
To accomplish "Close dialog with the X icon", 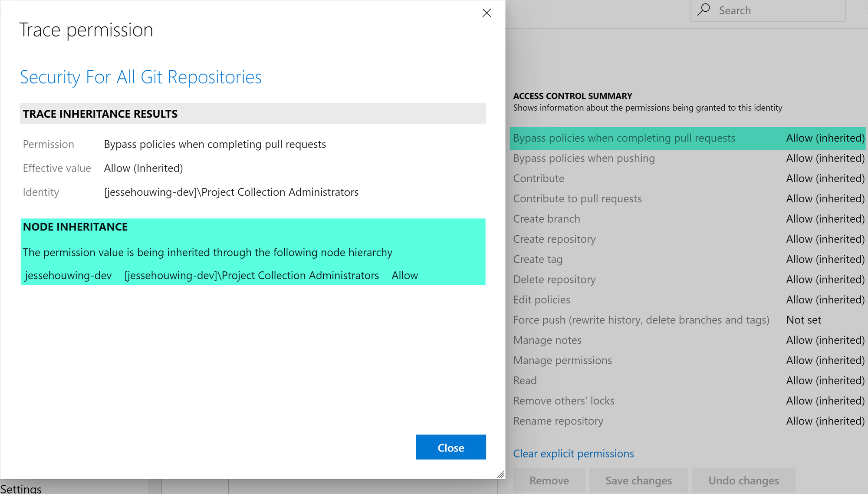I will (487, 13).
